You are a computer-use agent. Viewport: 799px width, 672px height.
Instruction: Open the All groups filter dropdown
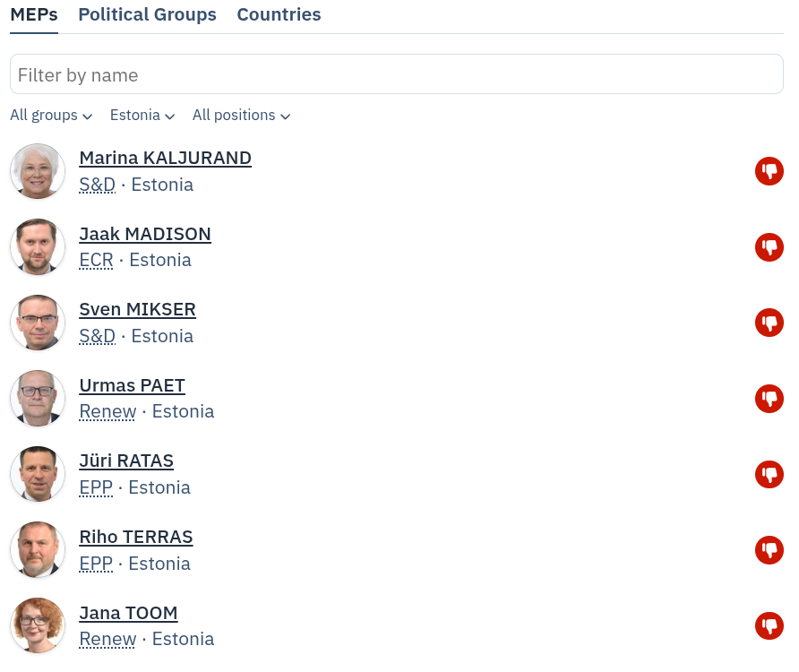[x=51, y=116]
